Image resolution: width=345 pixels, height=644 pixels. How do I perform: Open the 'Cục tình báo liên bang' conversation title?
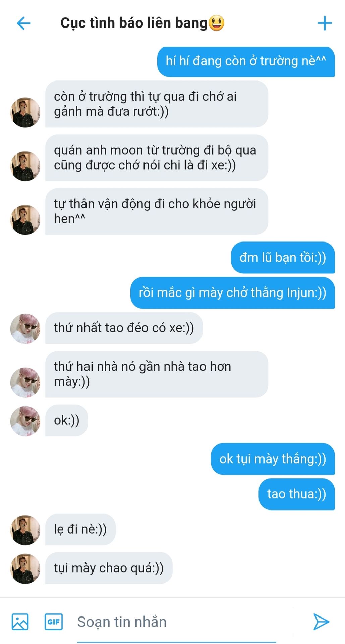tap(142, 23)
